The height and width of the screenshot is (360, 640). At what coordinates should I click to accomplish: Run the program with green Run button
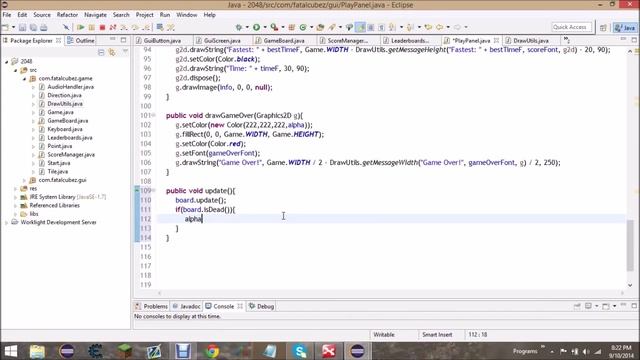pyautogui.click(x=256, y=27)
